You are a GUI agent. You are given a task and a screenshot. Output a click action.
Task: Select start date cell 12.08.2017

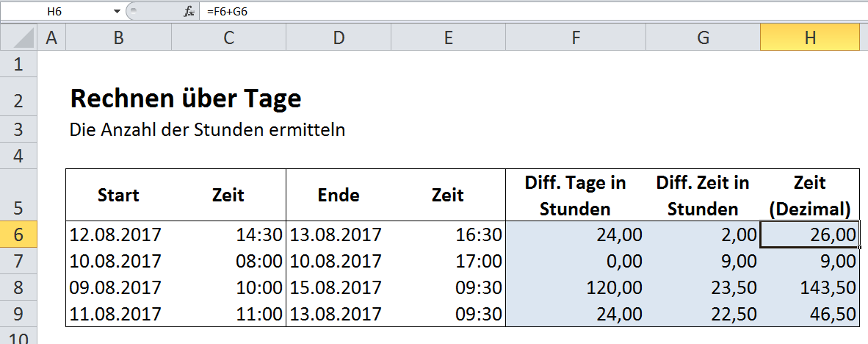118,234
